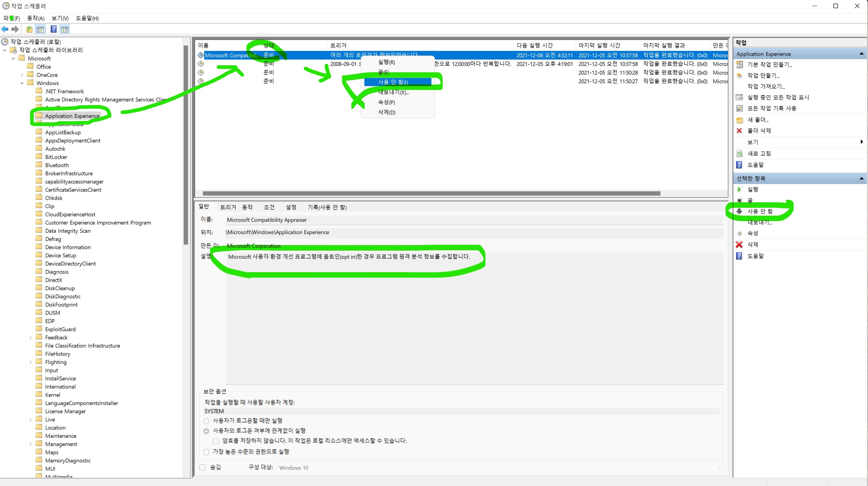Click the 끝 stop icon in actions pane
This screenshot has width=868, height=486.
coord(739,200)
